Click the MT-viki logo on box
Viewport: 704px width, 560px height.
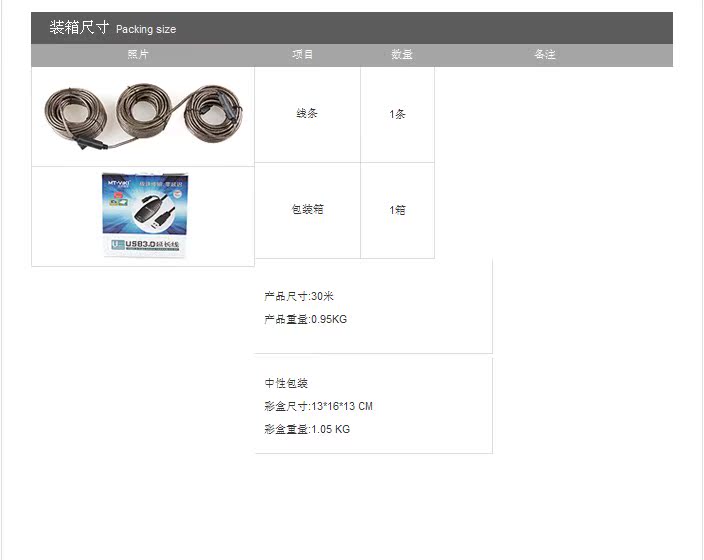click(119, 183)
